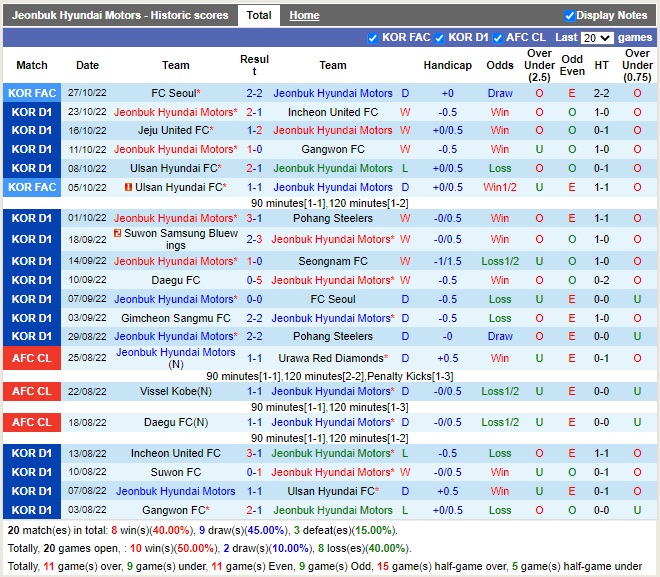
Task: Click the 3-1 result against Pohang Steelers
Action: click(x=254, y=218)
